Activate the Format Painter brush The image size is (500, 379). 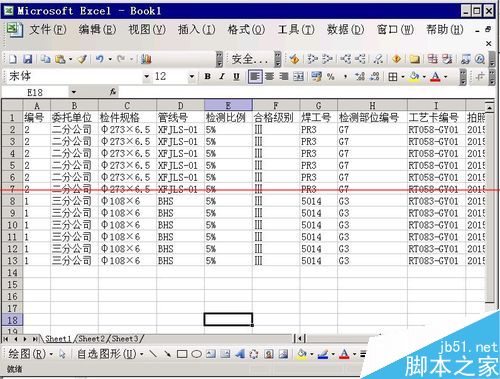coord(82,59)
